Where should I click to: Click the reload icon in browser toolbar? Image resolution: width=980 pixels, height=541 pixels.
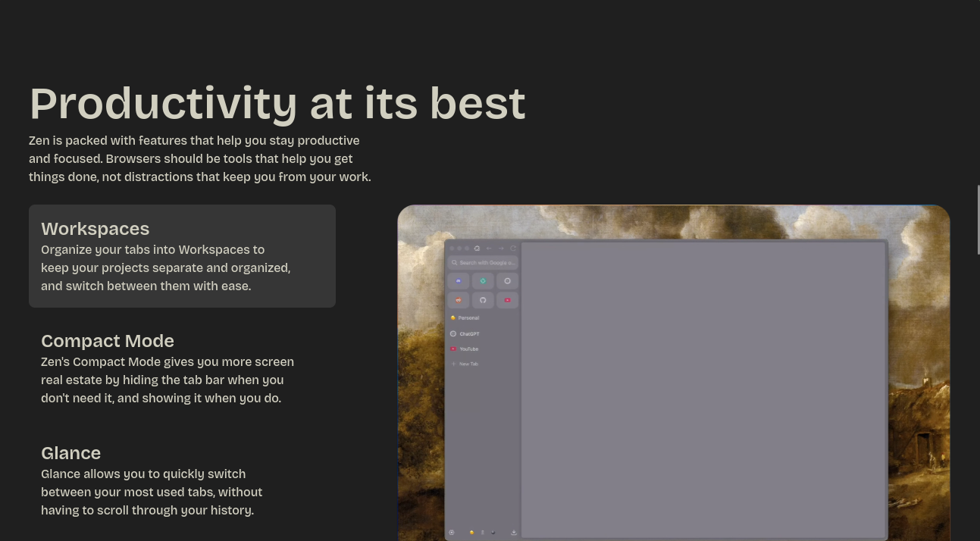513,249
